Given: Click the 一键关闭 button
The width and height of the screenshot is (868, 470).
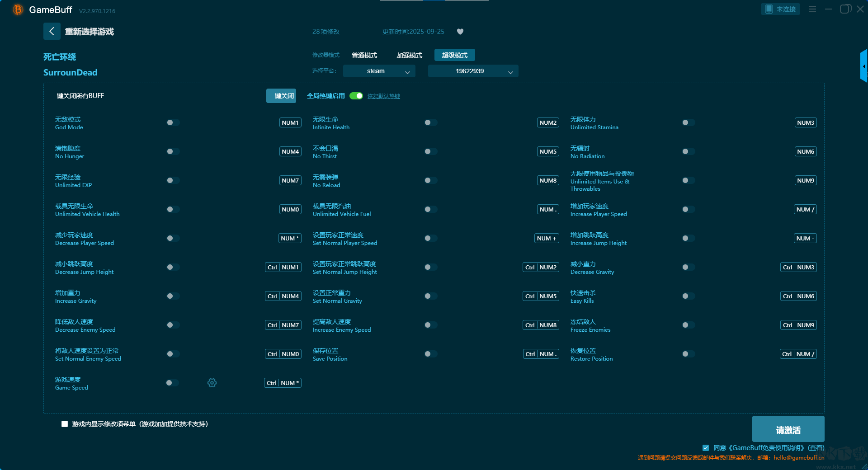Looking at the screenshot, I should pos(281,96).
